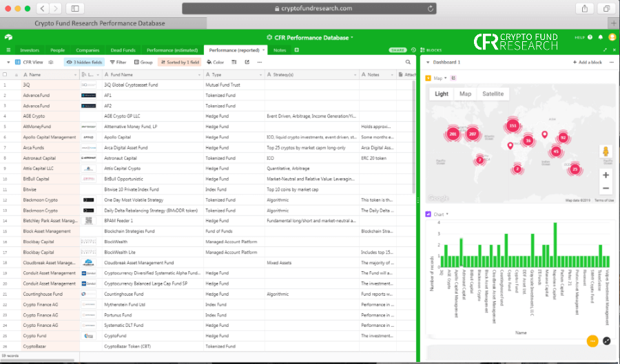620x364 pixels.
Task: Click the share view export icon
Action: pos(247,62)
